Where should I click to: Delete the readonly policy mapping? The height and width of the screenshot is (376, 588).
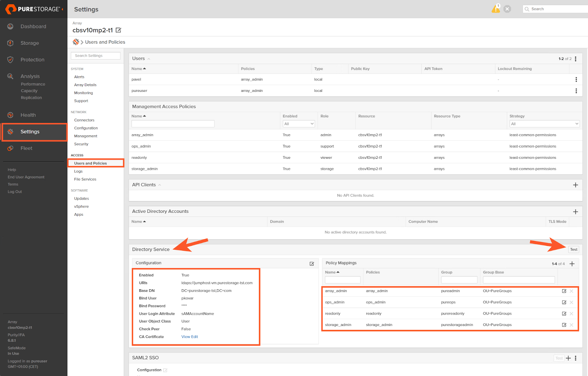point(571,314)
